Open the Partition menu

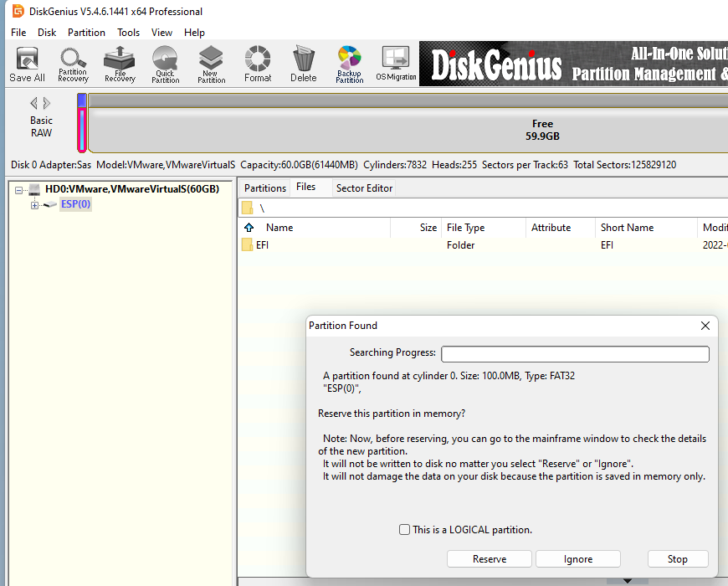(86, 33)
